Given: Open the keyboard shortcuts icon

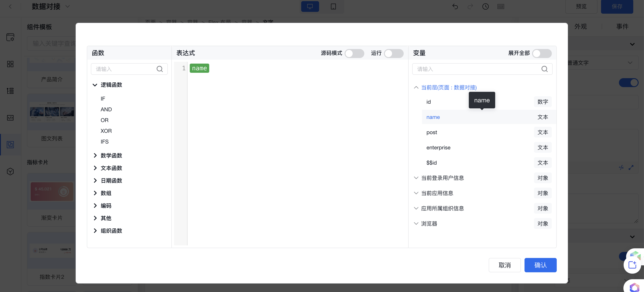Looking at the screenshot, I should click(x=501, y=6).
